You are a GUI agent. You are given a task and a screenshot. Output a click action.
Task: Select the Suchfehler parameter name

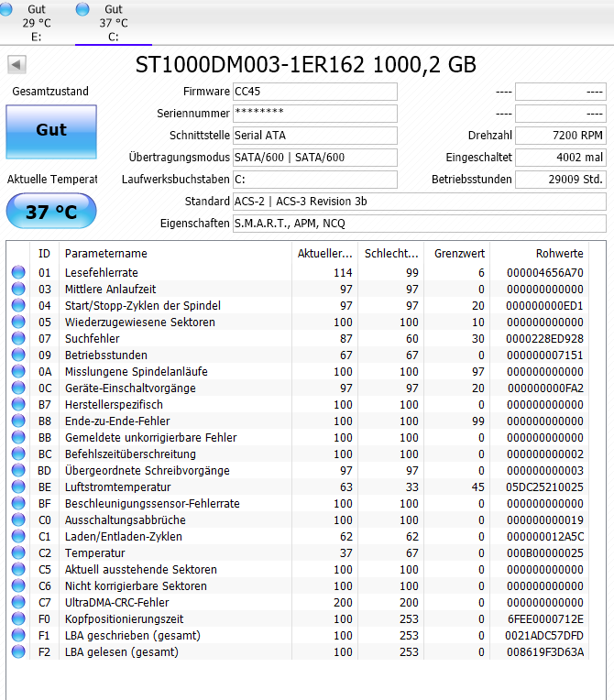tap(92, 339)
